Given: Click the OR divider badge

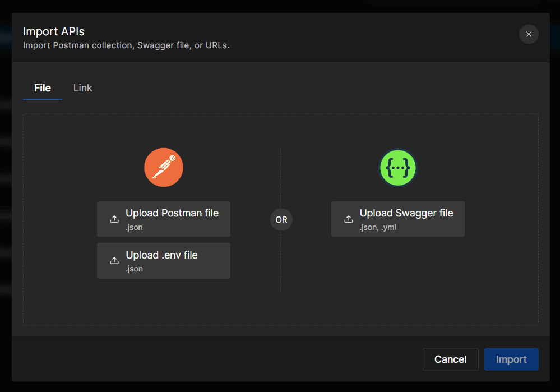Looking at the screenshot, I should coord(281,220).
